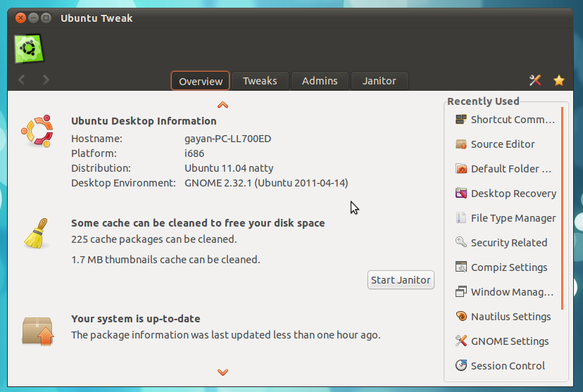This screenshot has width=583, height=392.
Task: Click '225 cache packages can be cleaned' text
Action: (x=154, y=239)
